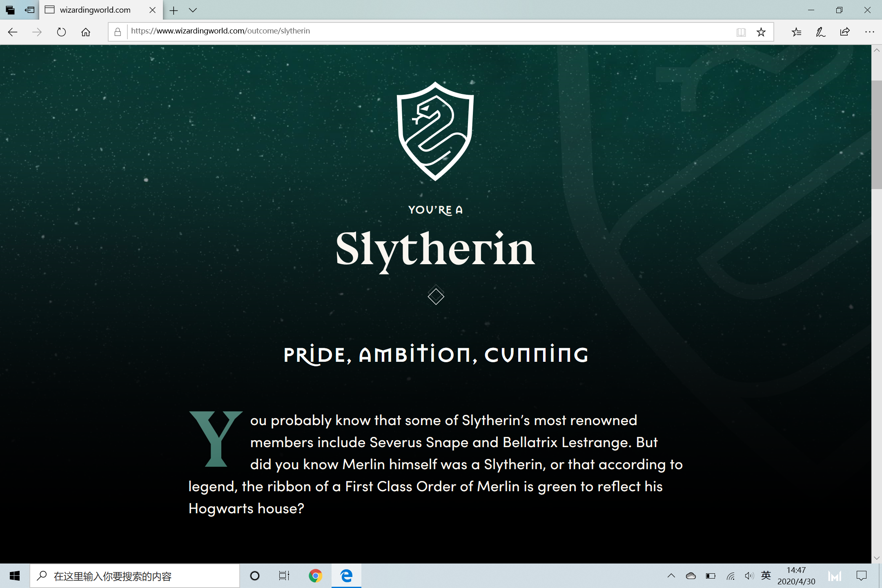Refresh the wizardingworld.com page
Screen dimensions: 882x588
tap(61, 32)
